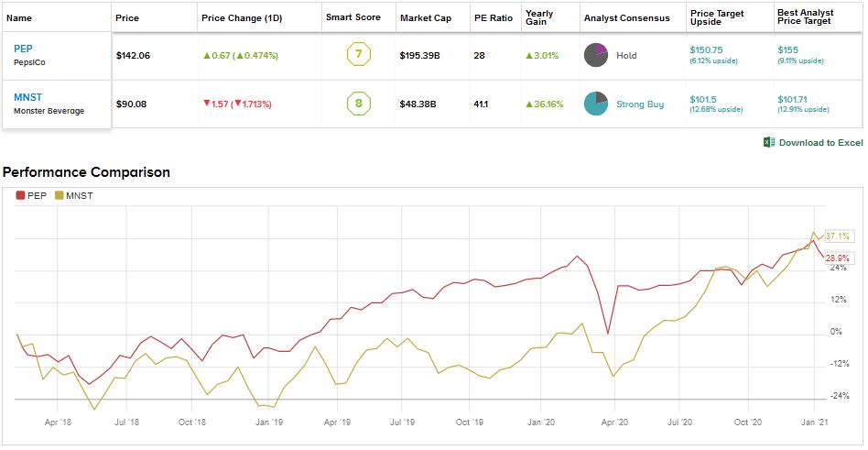Click the Performance Comparison heading

pos(86,172)
